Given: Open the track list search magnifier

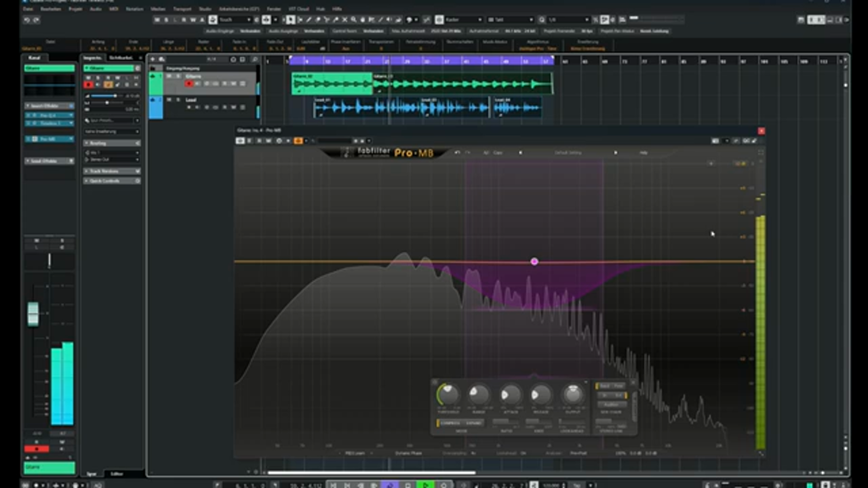Looking at the screenshot, I should point(255,59).
